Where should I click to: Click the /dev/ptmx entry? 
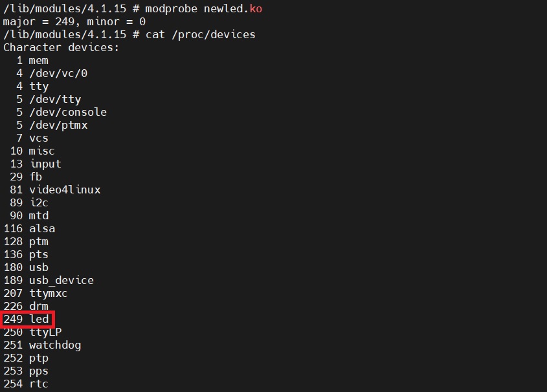(x=52, y=125)
